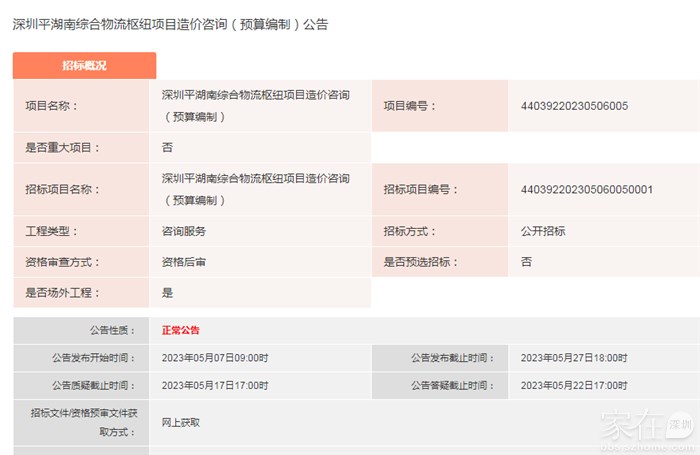Viewport: 700px width, 455px height.
Task: Select the publish deadline 2023年05月27日18:00时
Action: coord(574,358)
